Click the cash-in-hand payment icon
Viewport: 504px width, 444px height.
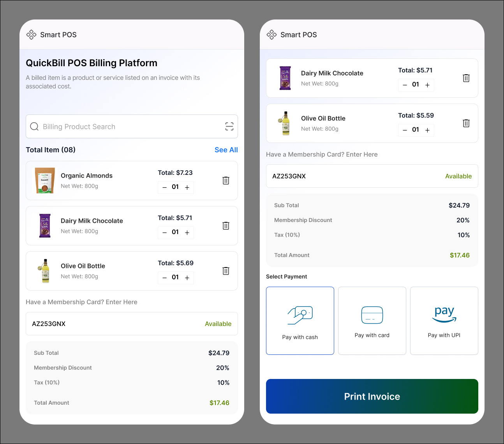tap(300, 315)
